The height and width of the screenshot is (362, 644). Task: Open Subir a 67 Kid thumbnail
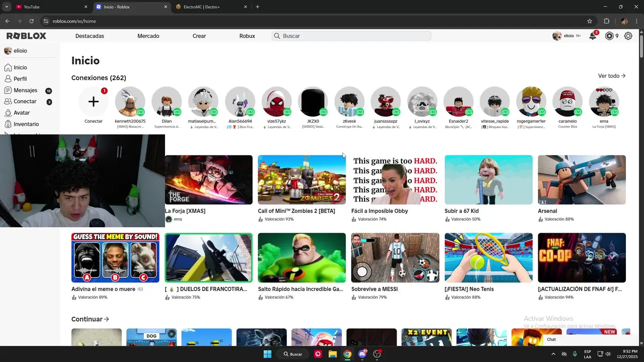489,179
